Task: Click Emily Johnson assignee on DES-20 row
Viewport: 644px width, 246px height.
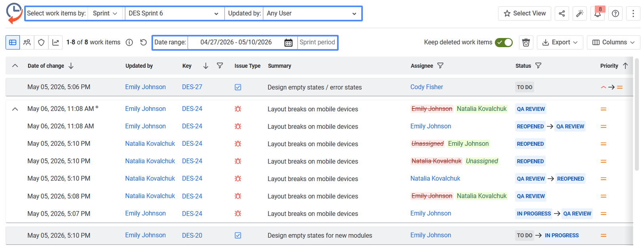Action: coord(431,235)
